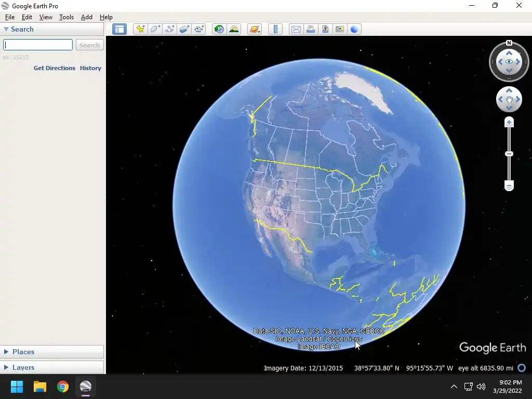The width and height of the screenshot is (532, 399).
Task: Click the zoom out minus button
Action: tap(509, 185)
